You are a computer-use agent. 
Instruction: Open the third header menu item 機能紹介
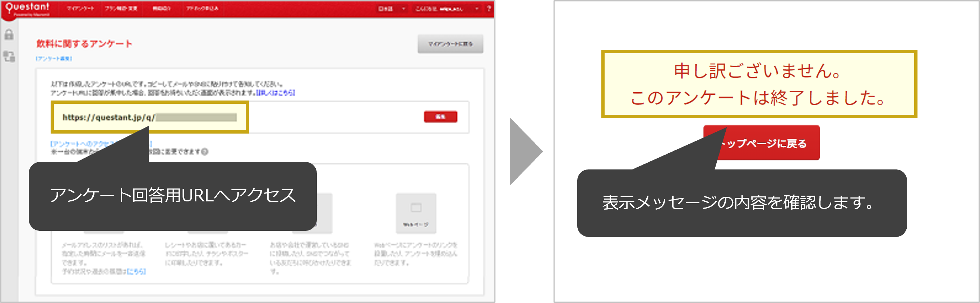[161, 8]
